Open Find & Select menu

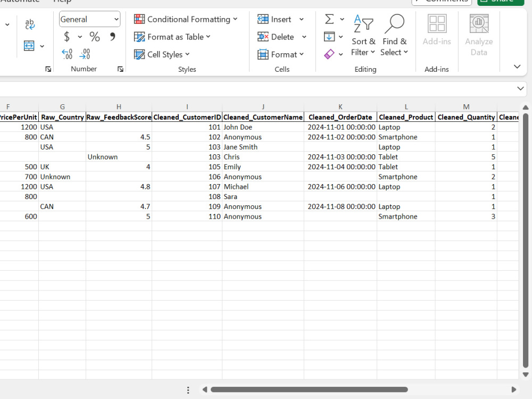click(x=394, y=35)
